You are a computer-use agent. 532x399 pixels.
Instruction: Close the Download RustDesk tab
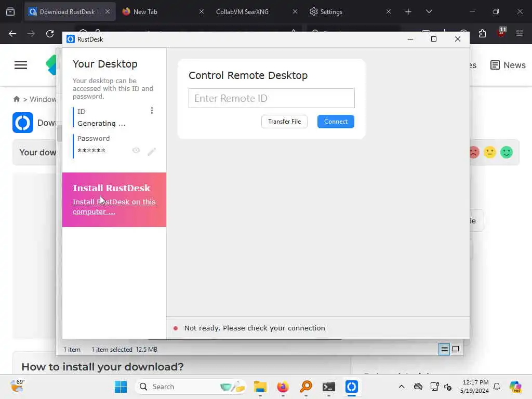(x=108, y=11)
